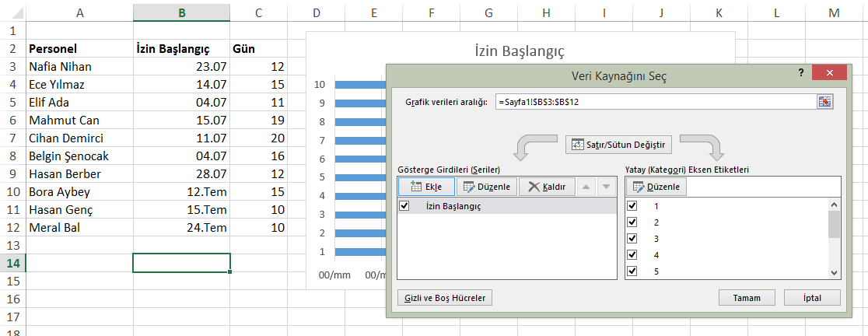Toggle the checkbox for category 3
Image resolution: width=868 pixels, height=336 pixels.
pos(632,238)
